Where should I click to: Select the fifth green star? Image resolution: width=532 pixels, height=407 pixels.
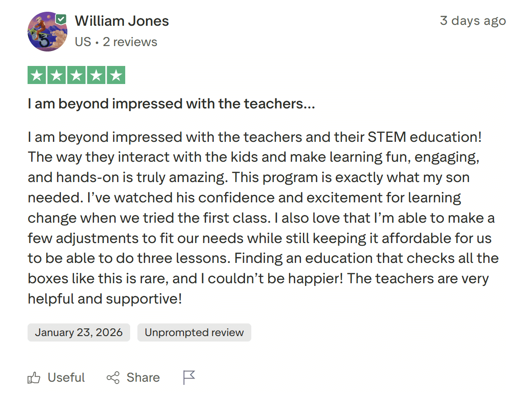click(116, 75)
